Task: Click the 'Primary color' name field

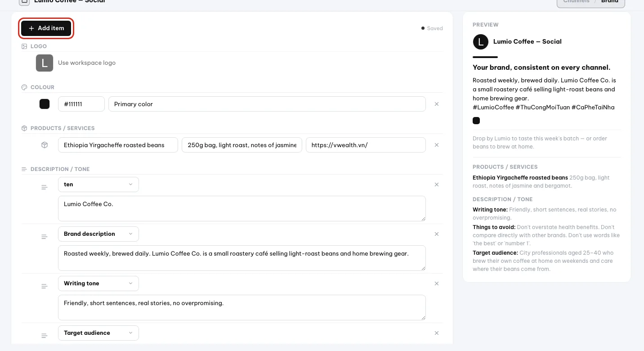Action: (267, 104)
